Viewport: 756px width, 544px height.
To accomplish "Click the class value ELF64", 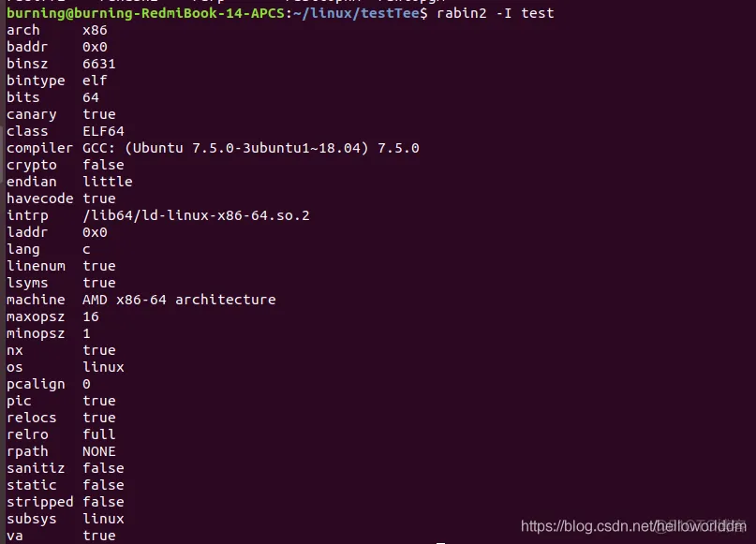I will [x=103, y=131].
